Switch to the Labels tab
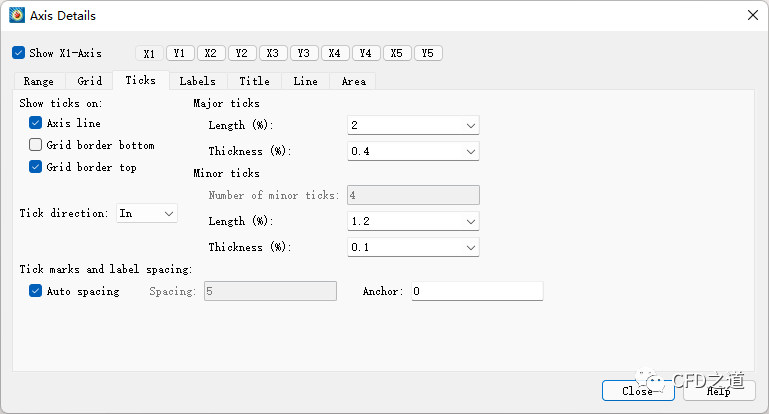Image resolution: width=769 pixels, height=414 pixels. [198, 81]
